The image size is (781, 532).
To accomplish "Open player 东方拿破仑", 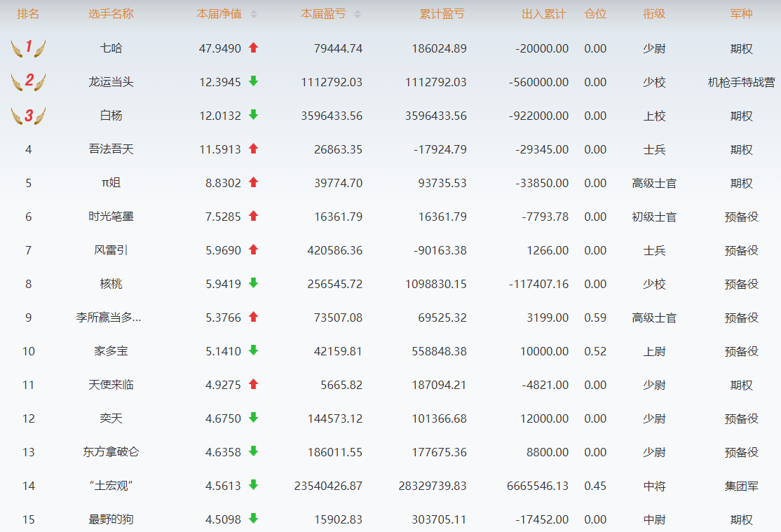I will pyautogui.click(x=111, y=452).
